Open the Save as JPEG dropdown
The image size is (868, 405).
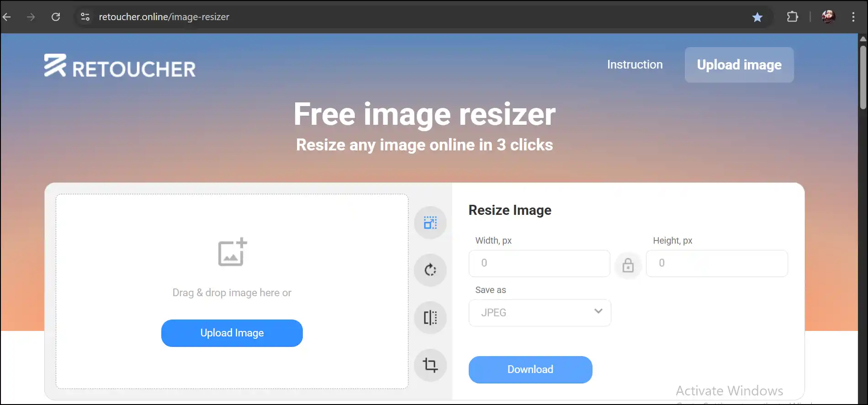(x=540, y=313)
